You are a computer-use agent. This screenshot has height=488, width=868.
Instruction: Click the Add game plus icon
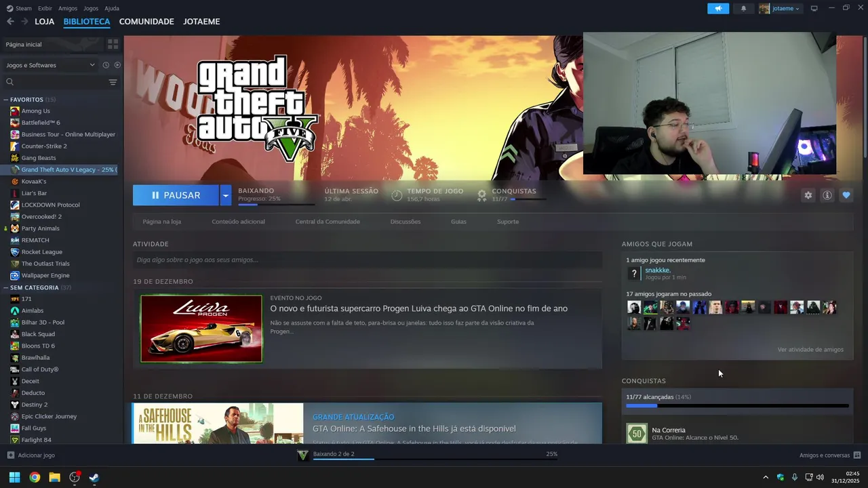pos(10,455)
